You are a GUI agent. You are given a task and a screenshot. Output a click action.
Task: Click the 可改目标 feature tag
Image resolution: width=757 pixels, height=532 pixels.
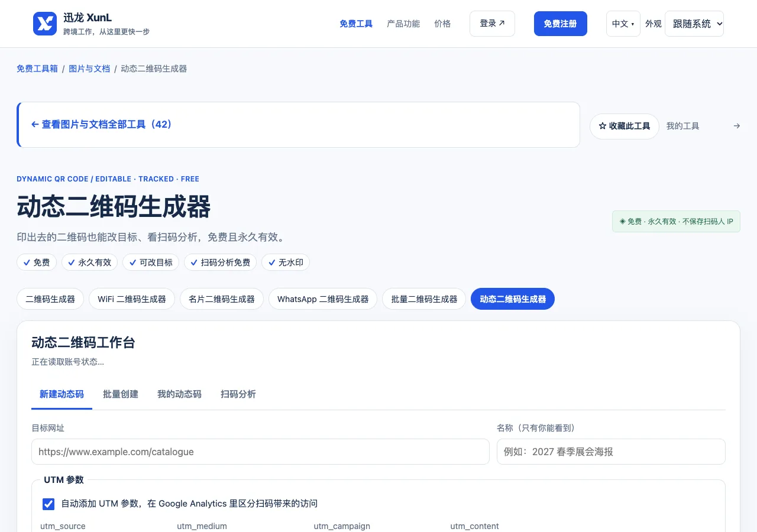tap(151, 262)
